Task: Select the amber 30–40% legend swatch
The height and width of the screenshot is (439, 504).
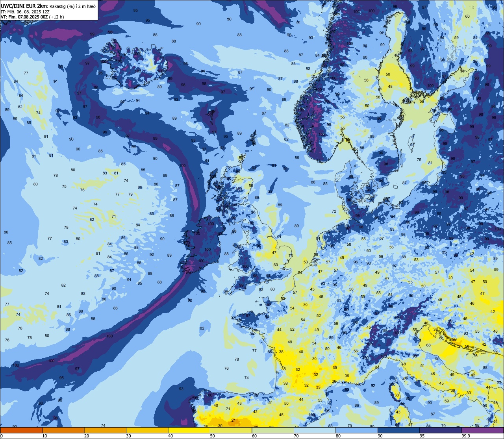Action: tap(147, 430)
